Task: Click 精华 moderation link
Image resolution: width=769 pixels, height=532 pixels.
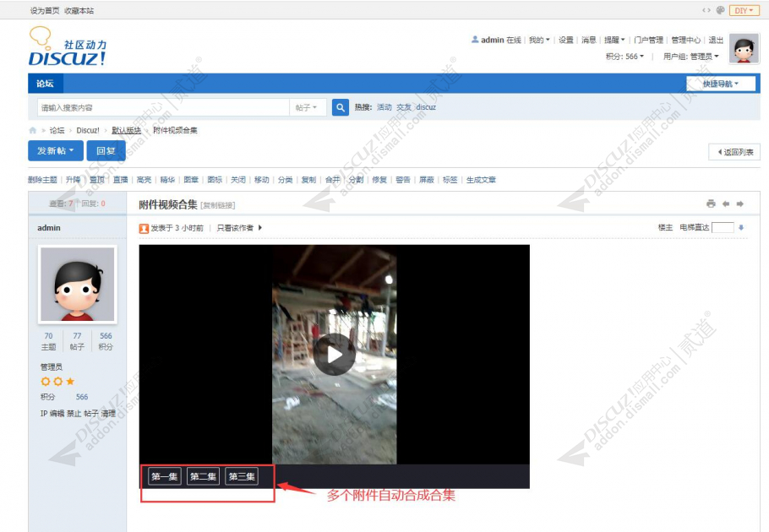Action: 167,180
